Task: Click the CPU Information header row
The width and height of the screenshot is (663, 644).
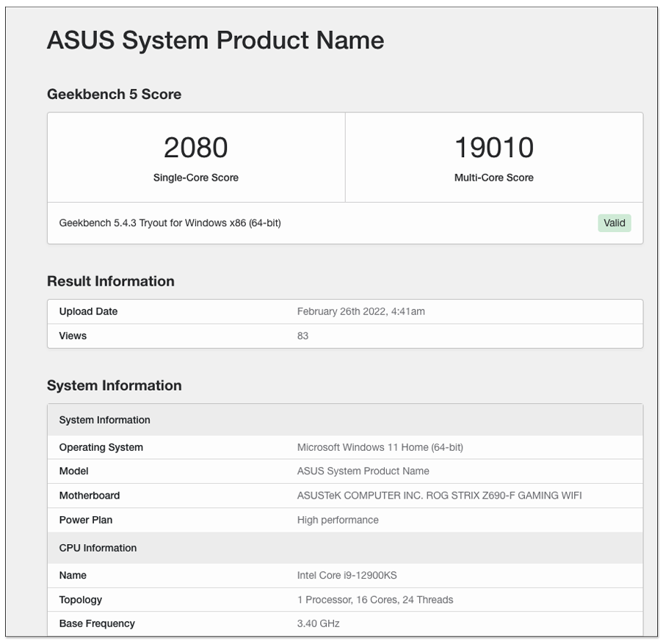Action: tap(345, 548)
